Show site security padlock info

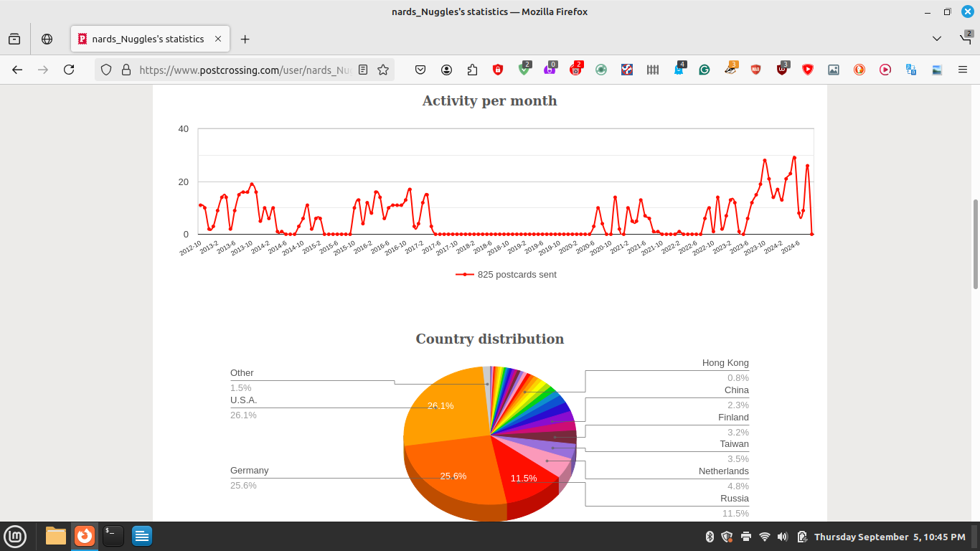(x=126, y=70)
